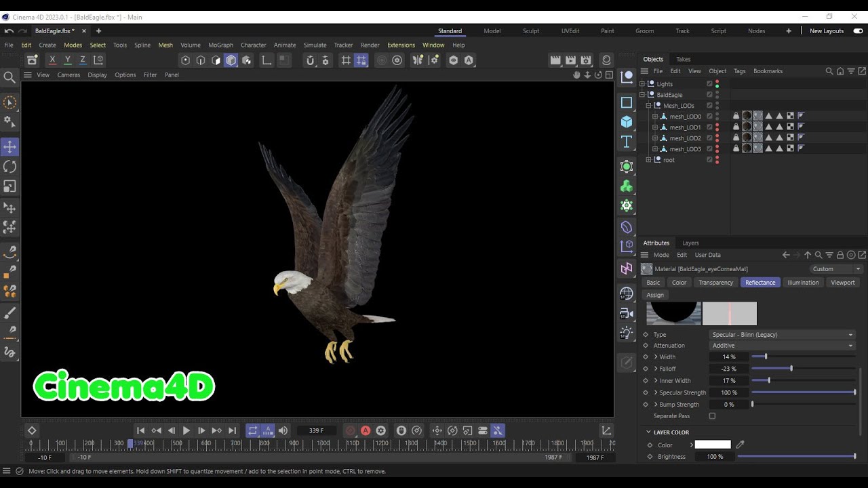This screenshot has height=488, width=868.
Task: Click the search magnifier icon at top left
Action: coord(9,77)
